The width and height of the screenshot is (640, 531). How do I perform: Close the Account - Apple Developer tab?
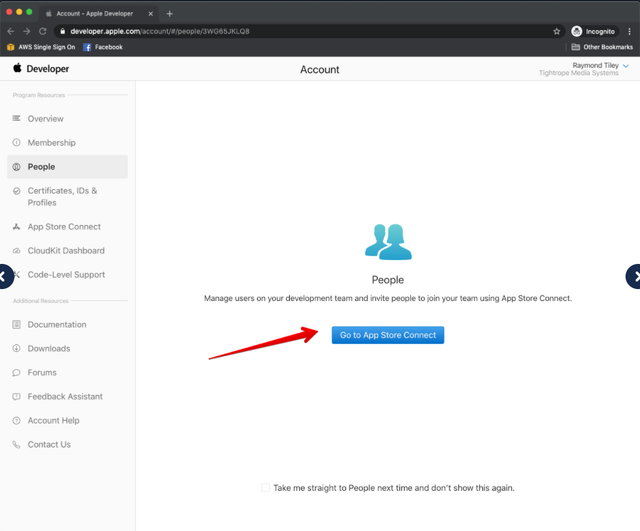click(150, 13)
